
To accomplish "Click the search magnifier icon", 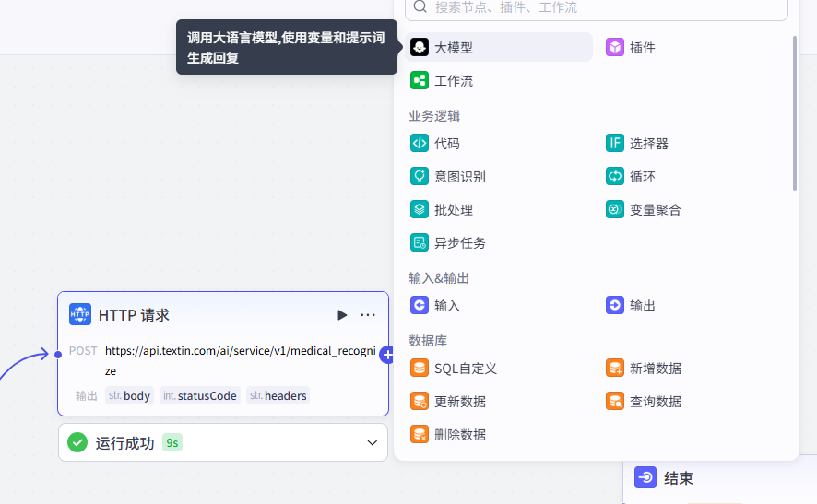I will click(x=420, y=6).
